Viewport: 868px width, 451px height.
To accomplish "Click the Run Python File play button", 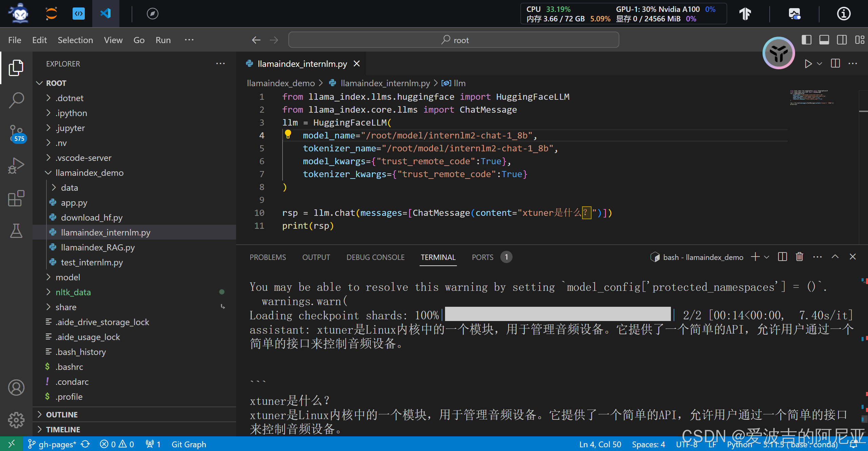I will [808, 64].
